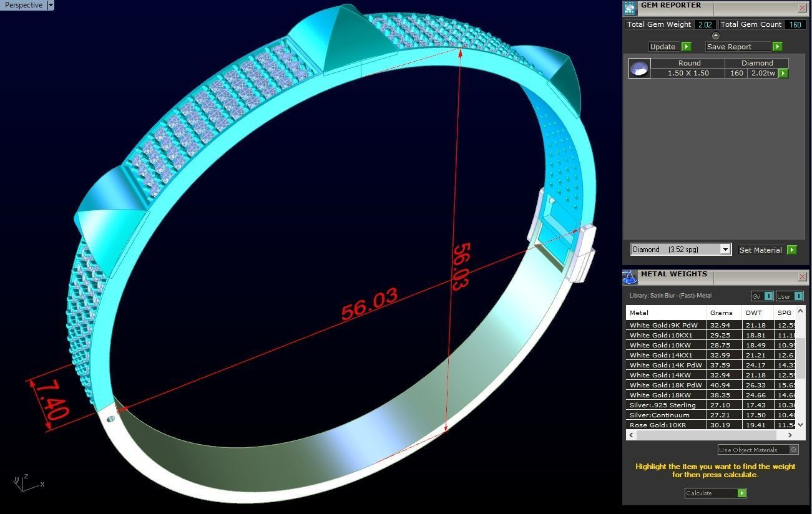
Task: Click the horizontal 56.03 diameter dimension
Action: (369, 304)
